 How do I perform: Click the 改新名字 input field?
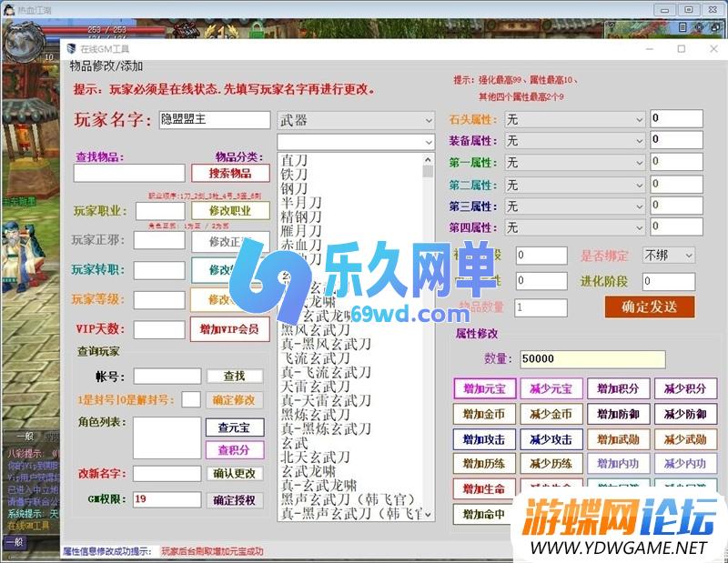[167, 474]
